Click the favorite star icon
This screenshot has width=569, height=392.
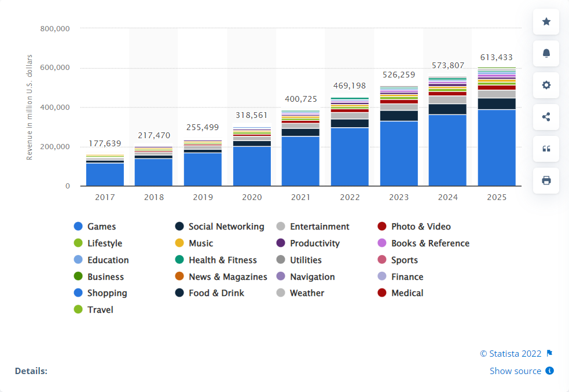pos(546,21)
